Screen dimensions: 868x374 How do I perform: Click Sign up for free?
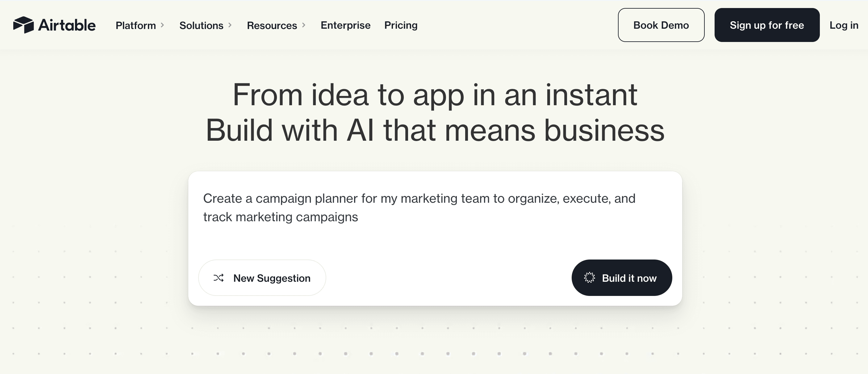click(x=766, y=25)
